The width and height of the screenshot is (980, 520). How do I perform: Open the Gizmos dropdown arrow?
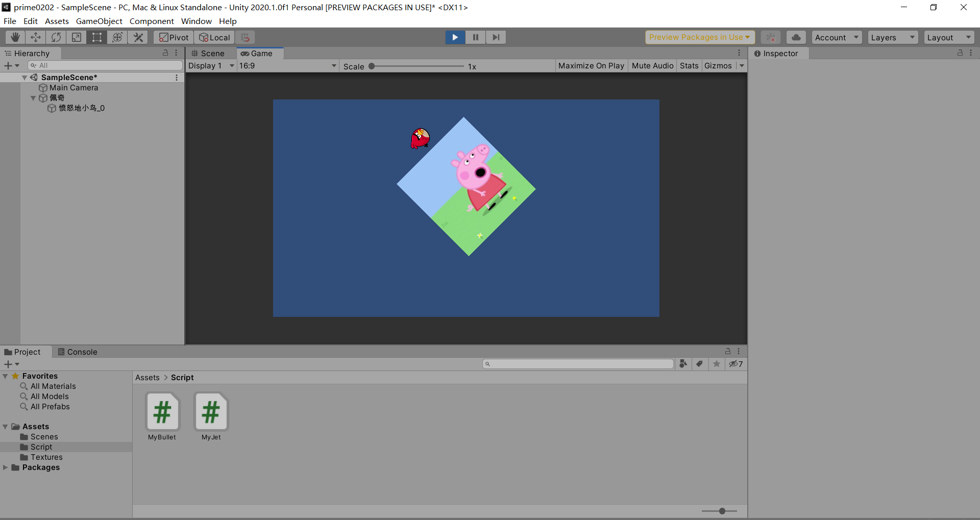pos(742,66)
